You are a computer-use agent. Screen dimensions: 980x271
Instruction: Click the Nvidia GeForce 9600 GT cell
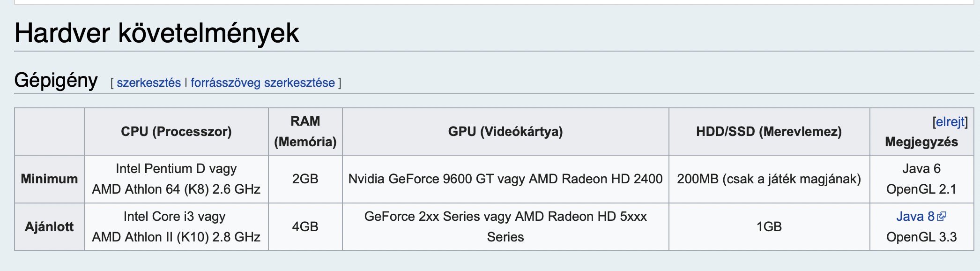[505, 179]
